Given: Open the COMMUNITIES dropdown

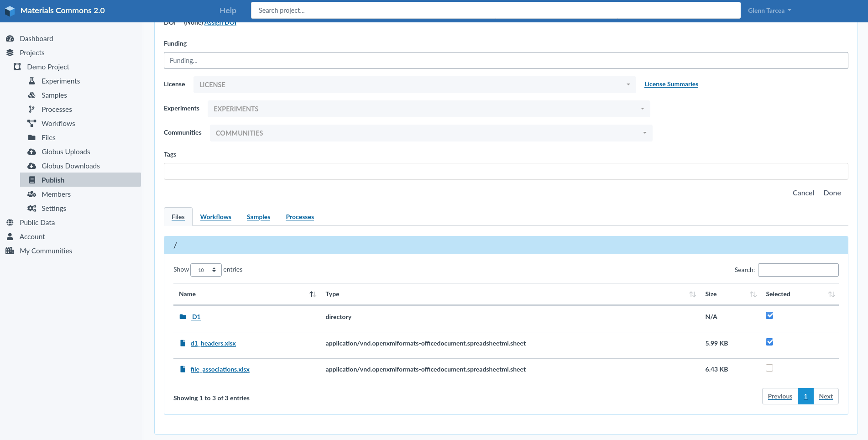Looking at the screenshot, I should [431, 133].
